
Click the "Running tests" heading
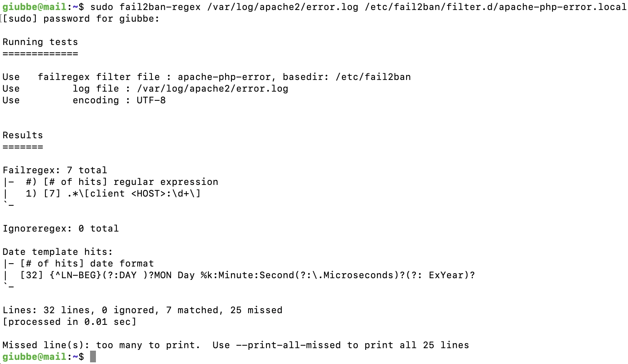coord(40,42)
